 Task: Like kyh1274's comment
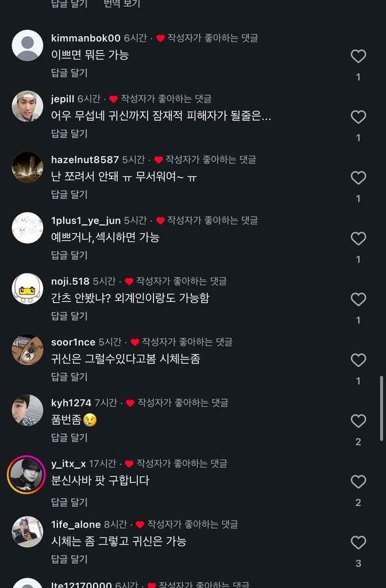coord(358,421)
